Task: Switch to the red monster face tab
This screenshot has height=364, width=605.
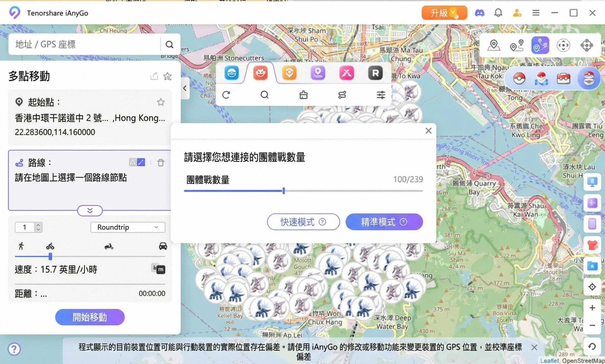Action: coord(260,73)
